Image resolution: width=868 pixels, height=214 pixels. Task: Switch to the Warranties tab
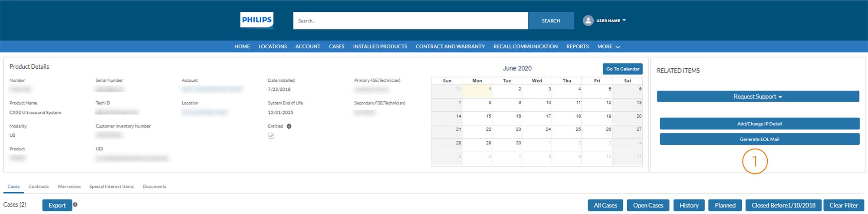click(69, 187)
